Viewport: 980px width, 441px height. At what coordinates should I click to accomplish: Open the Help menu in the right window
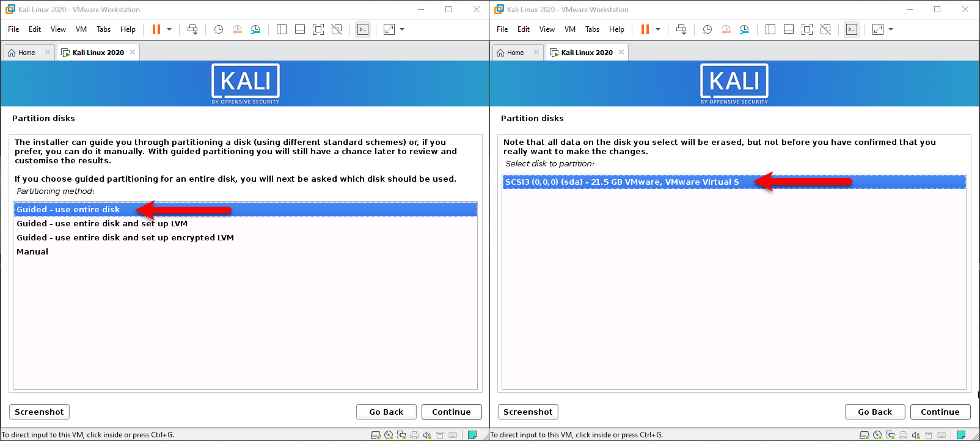[616, 29]
